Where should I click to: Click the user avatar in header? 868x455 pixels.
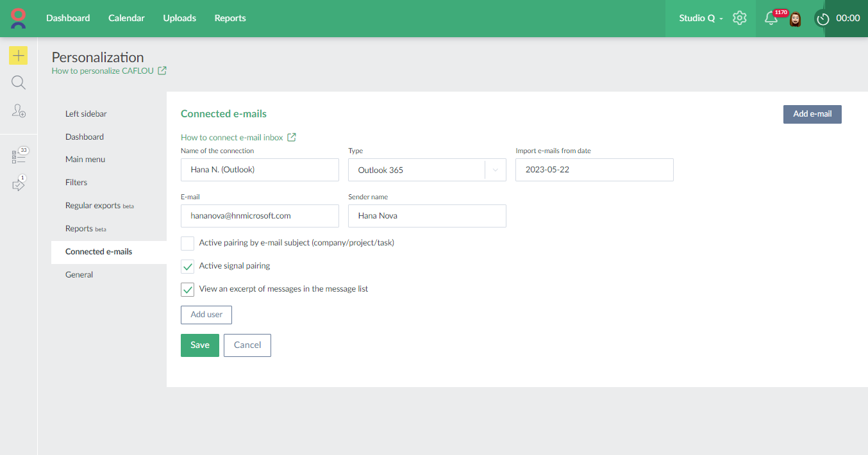(796, 19)
